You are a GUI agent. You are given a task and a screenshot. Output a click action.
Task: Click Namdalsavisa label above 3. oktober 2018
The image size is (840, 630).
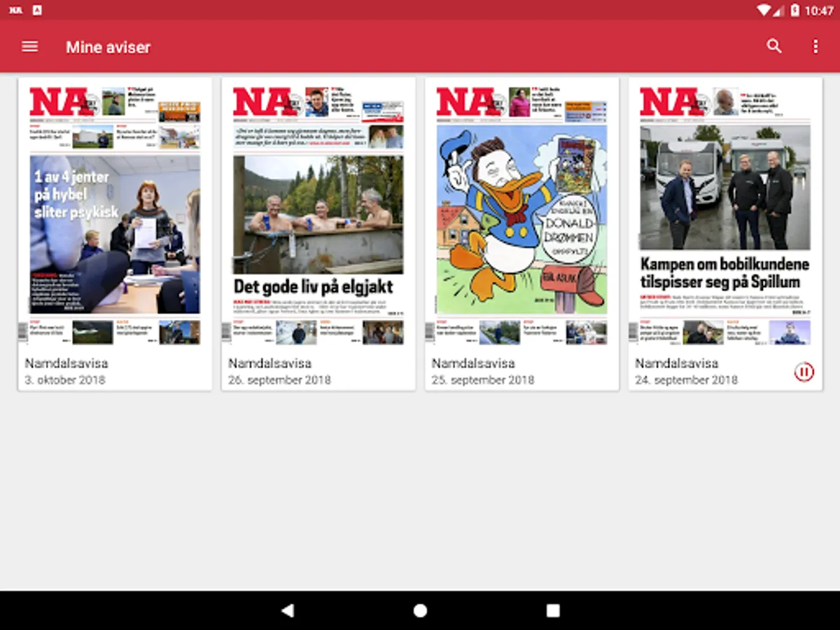(66, 363)
